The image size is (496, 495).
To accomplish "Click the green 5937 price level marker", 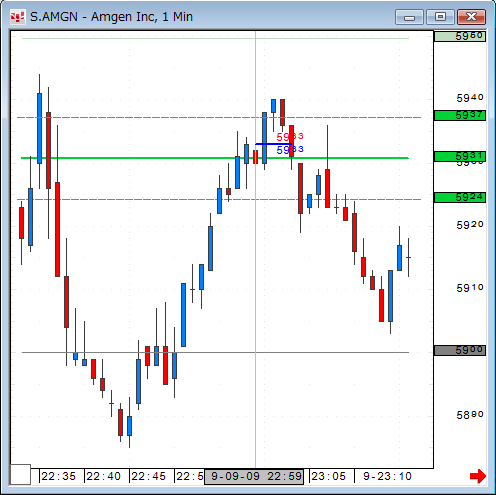I will pos(460,116).
